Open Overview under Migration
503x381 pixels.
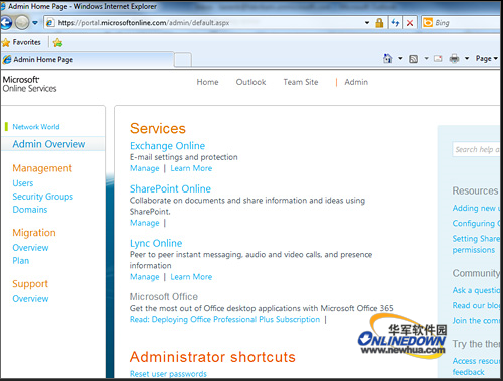coord(30,248)
